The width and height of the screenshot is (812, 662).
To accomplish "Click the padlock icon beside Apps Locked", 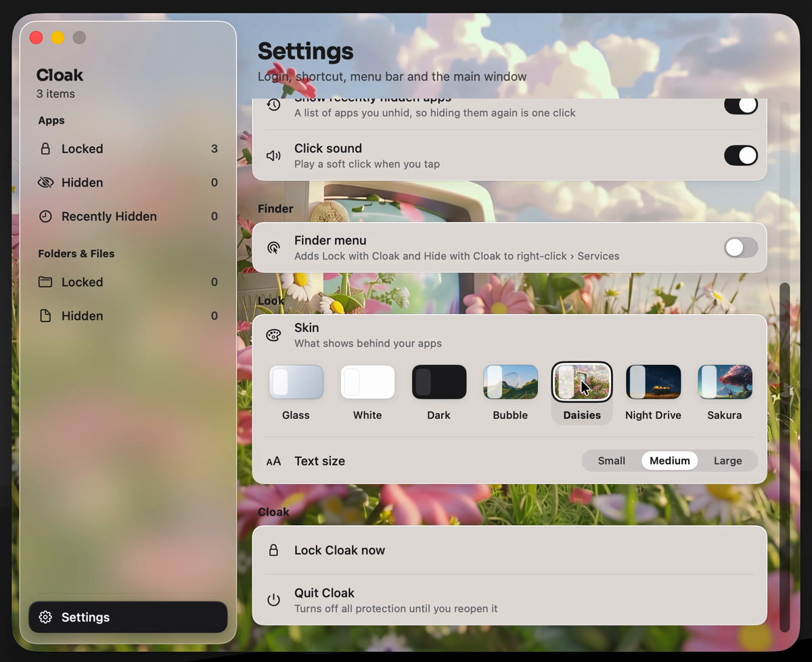I will [x=45, y=149].
